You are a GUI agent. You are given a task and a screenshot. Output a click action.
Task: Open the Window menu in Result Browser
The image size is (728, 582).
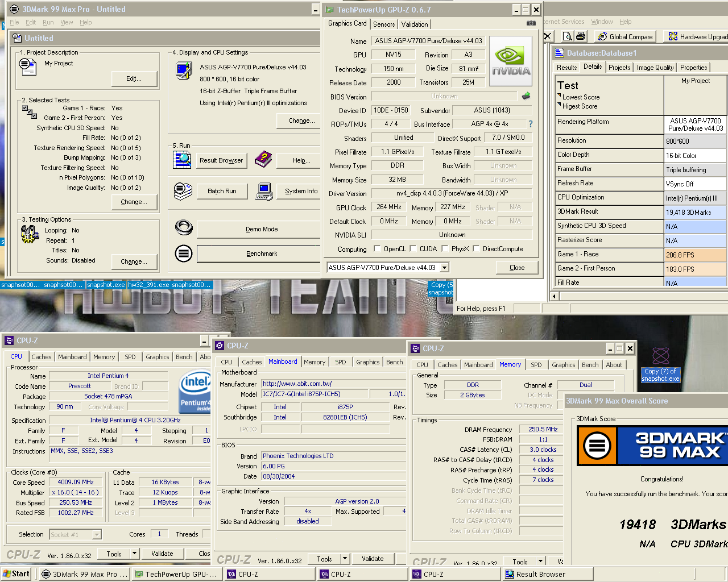pos(602,22)
